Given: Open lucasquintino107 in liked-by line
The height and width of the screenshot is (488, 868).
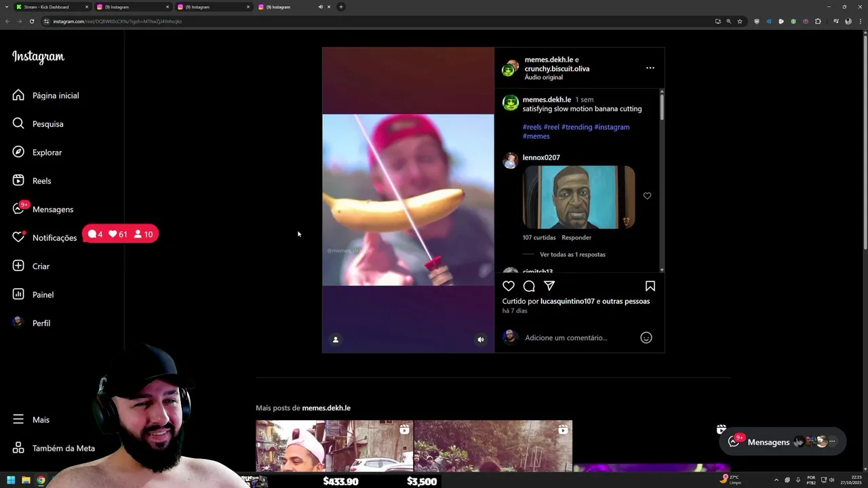Looking at the screenshot, I should tap(567, 301).
